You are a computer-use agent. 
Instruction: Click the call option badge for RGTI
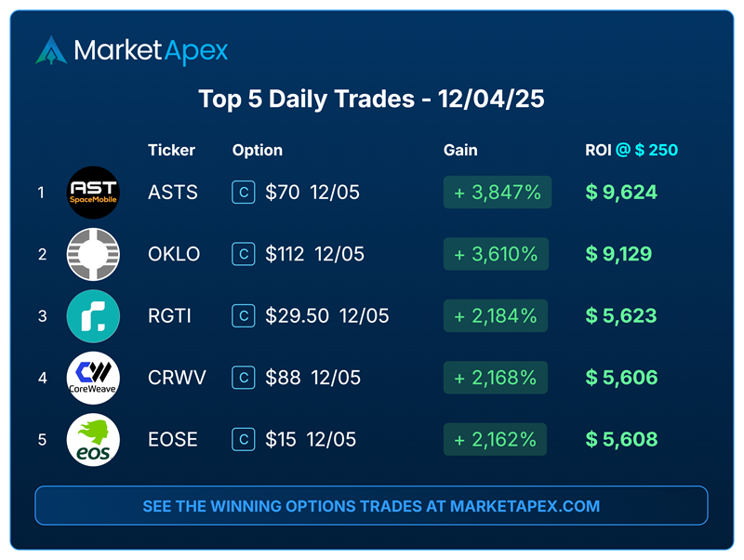pos(243,316)
